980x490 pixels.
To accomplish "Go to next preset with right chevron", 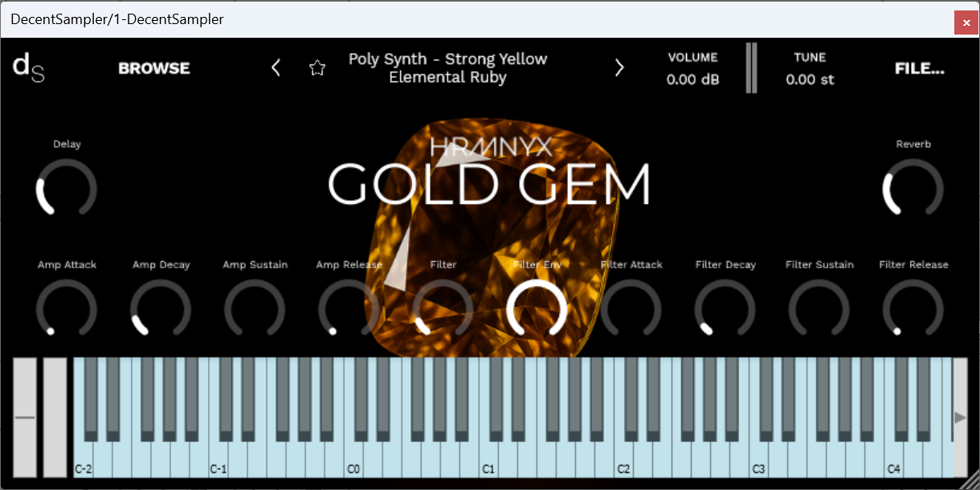I will pyautogui.click(x=619, y=67).
